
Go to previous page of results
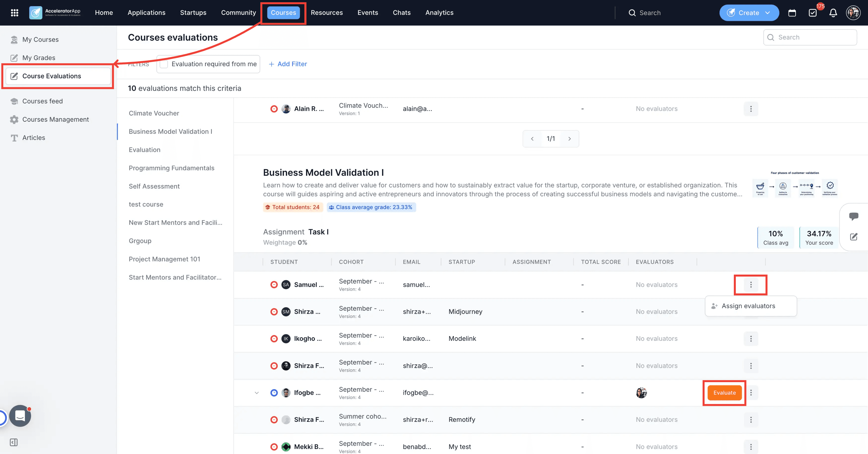[x=532, y=139]
